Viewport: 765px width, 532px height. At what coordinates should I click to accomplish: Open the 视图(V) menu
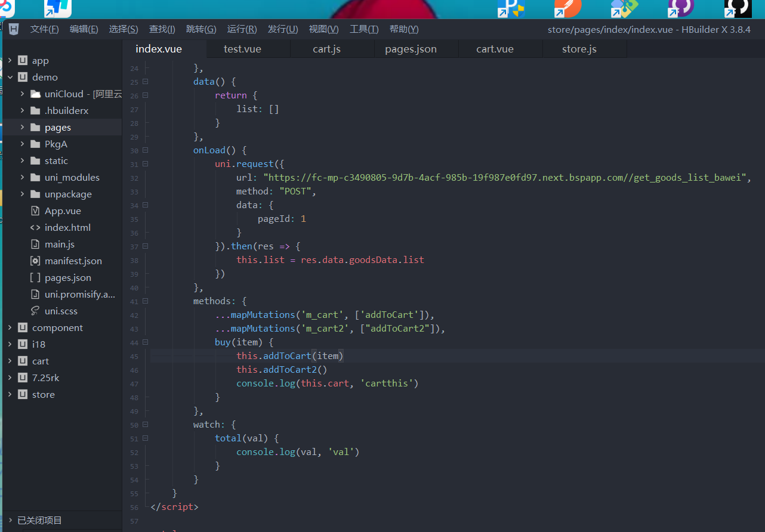(323, 29)
